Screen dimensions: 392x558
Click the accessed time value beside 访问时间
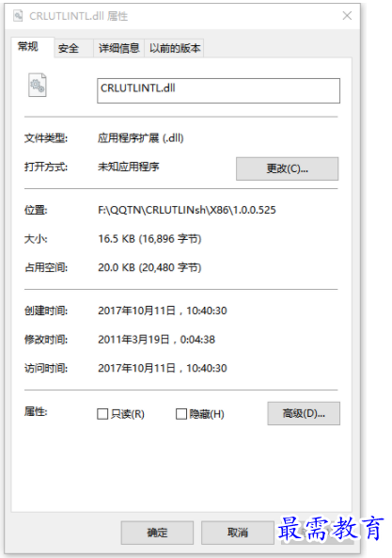[163, 368]
